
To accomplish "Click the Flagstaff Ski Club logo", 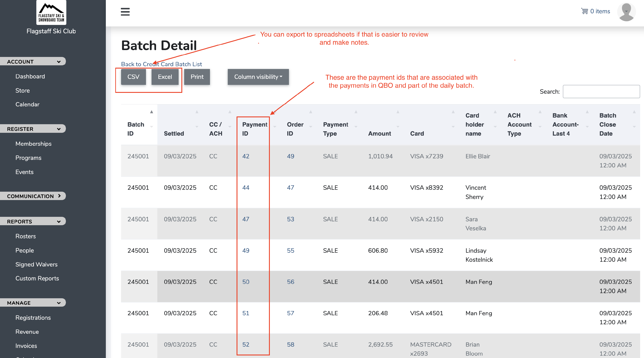I will pos(51,12).
